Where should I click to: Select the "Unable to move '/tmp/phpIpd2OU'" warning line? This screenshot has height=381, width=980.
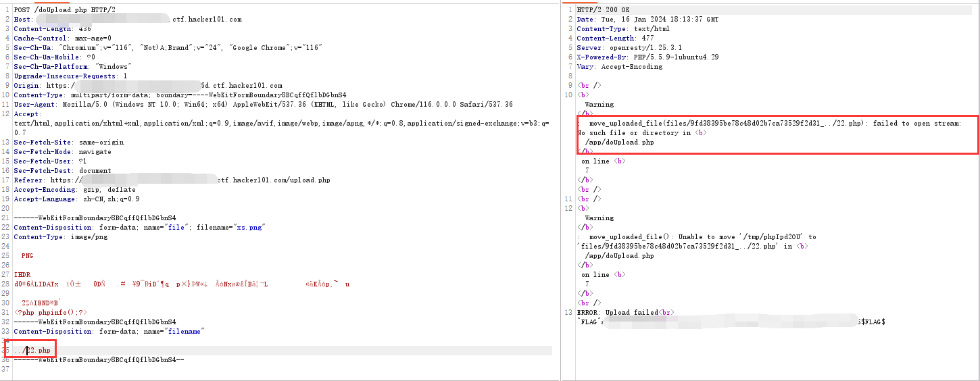pos(697,237)
